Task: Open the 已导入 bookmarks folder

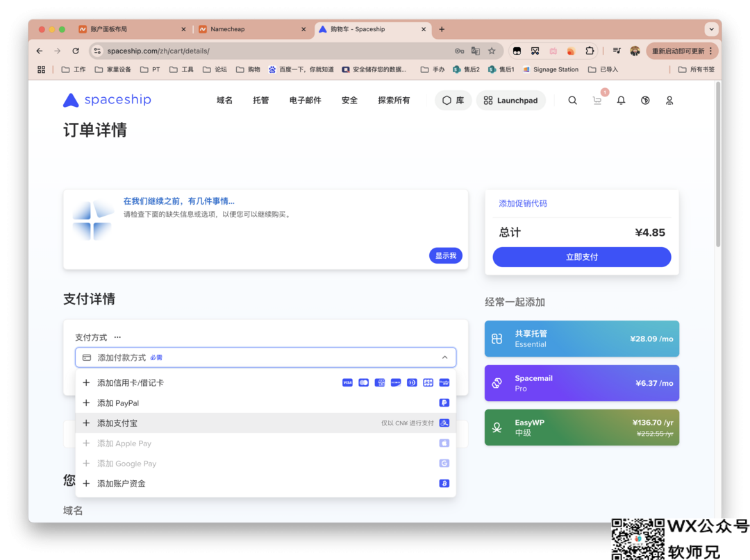Action: tap(603, 69)
